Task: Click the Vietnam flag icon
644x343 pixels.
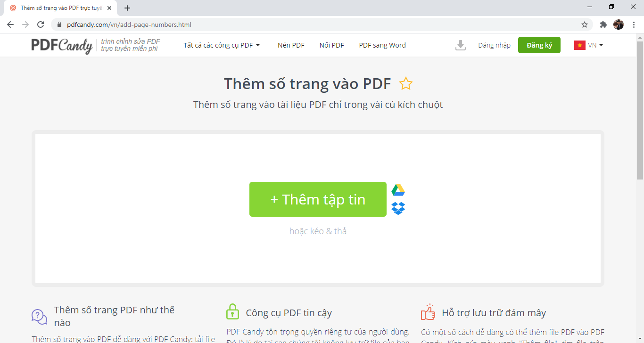Action: coord(580,45)
